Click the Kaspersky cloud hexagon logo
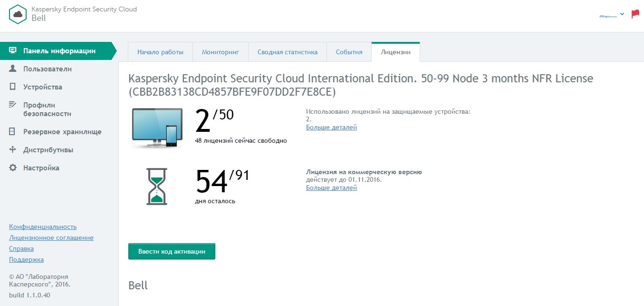 coord(18,14)
